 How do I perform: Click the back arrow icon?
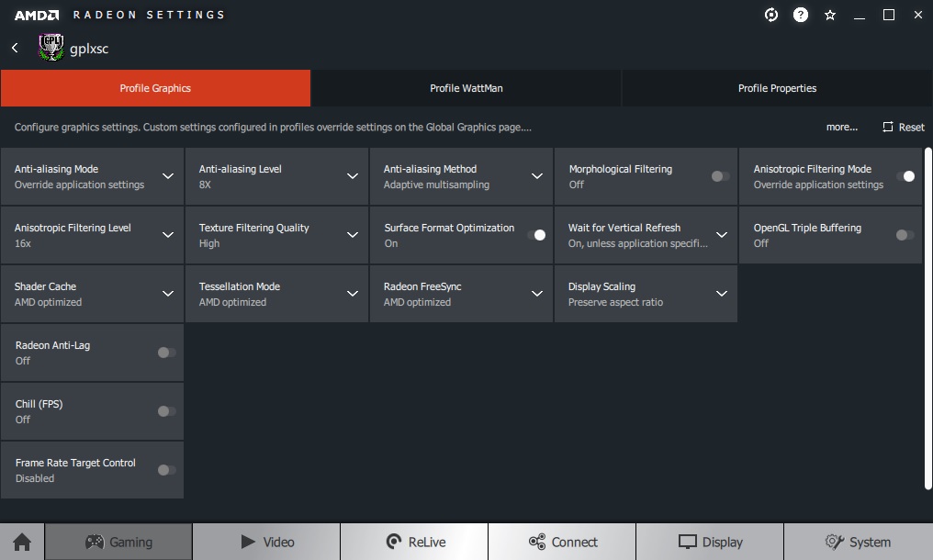15,48
